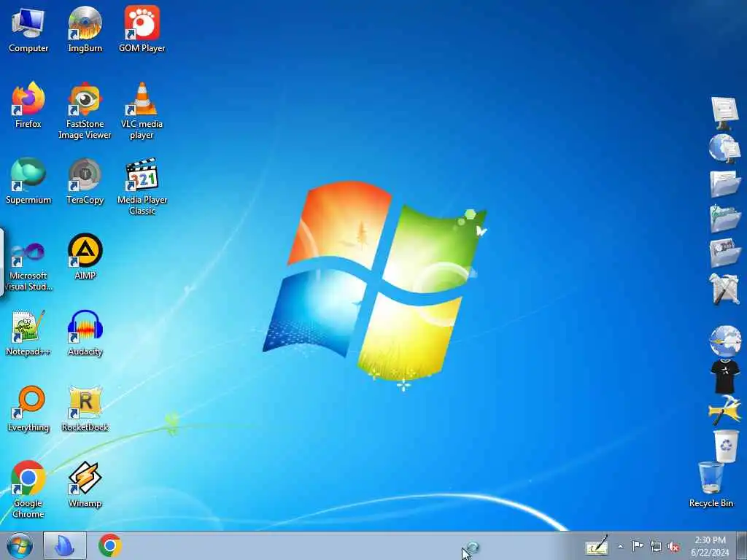Select the Firefox desktop shortcut

pyautogui.click(x=28, y=105)
